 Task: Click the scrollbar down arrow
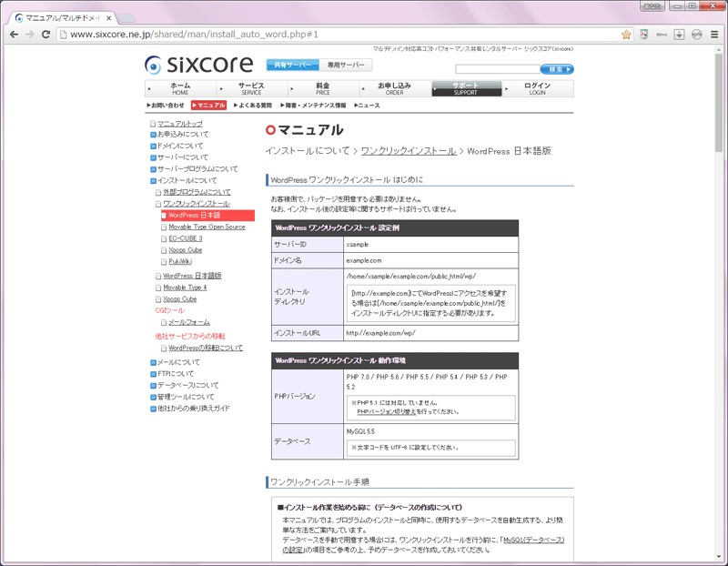point(719,557)
